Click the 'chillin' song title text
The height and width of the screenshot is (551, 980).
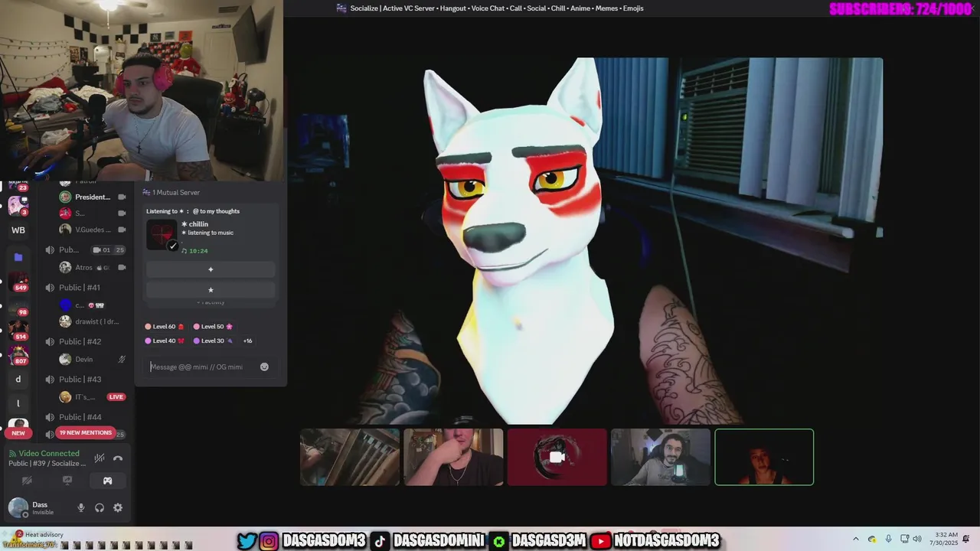[x=198, y=224]
